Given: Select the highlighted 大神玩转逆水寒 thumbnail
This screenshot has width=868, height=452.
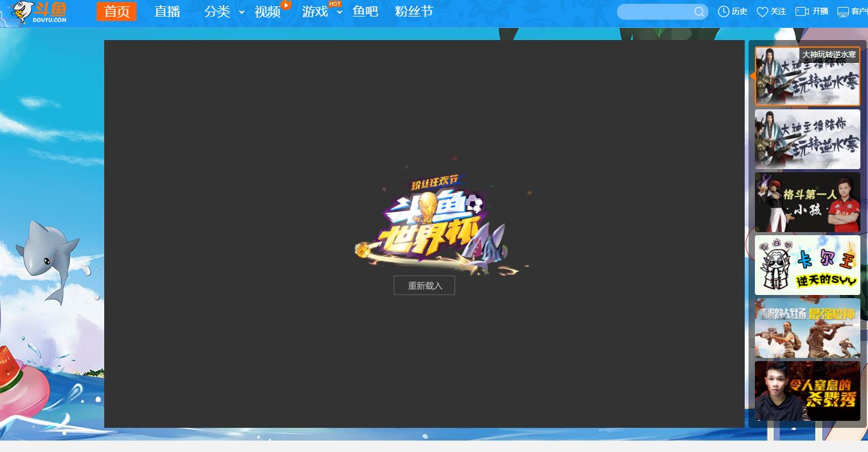Looking at the screenshot, I should tap(807, 76).
